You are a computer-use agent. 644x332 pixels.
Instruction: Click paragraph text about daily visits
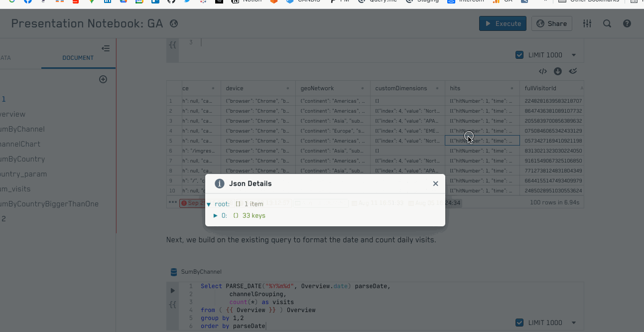301,240
